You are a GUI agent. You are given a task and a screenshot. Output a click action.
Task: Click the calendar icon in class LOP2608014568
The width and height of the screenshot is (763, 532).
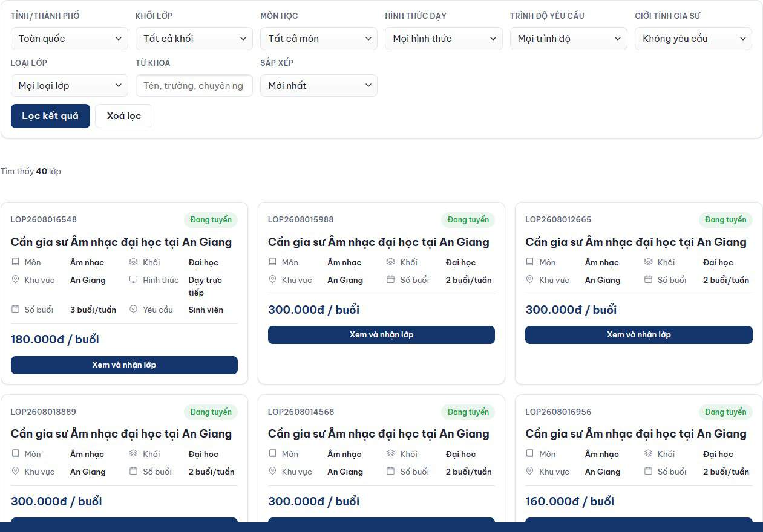tap(391, 472)
